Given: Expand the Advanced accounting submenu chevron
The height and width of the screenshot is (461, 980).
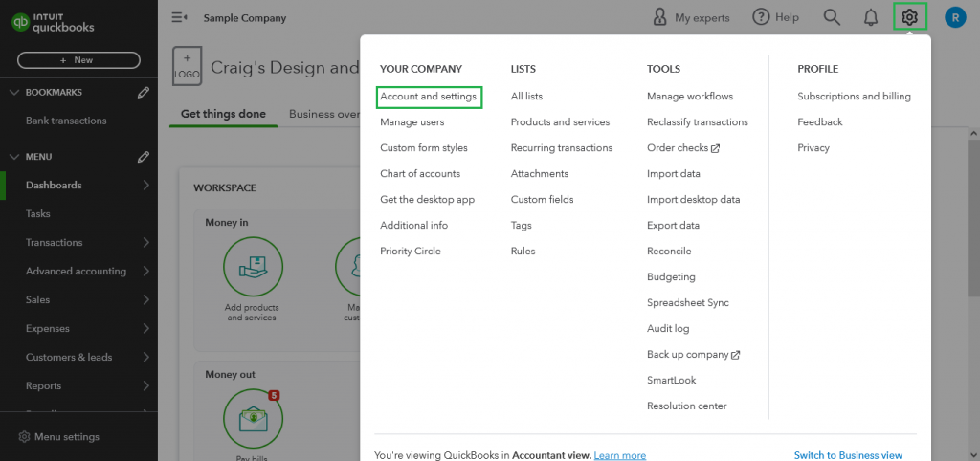Looking at the screenshot, I should [x=145, y=271].
